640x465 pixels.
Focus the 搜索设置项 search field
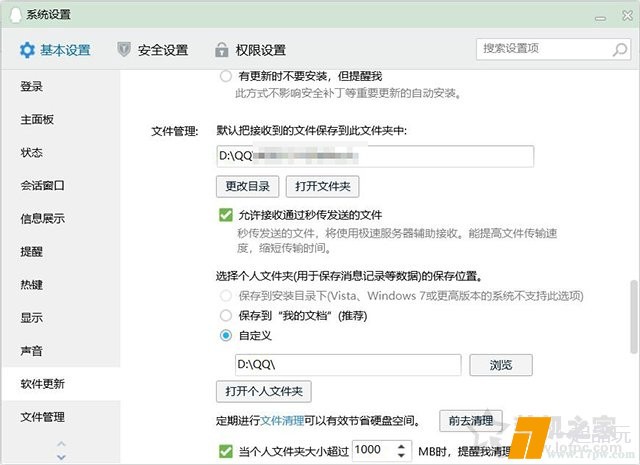pos(553,49)
